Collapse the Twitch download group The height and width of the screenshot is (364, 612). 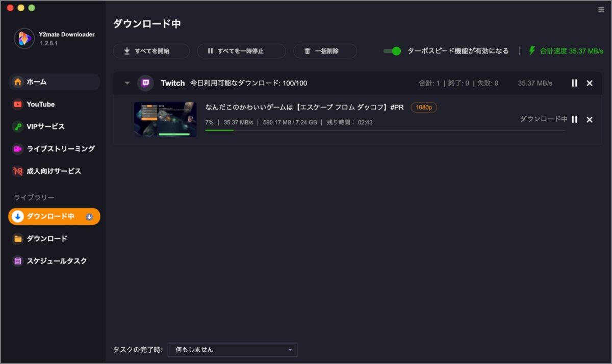coord(126,83)
